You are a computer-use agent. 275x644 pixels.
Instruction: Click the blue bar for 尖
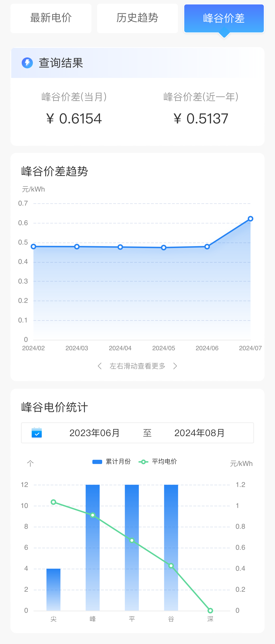[53, 590]
